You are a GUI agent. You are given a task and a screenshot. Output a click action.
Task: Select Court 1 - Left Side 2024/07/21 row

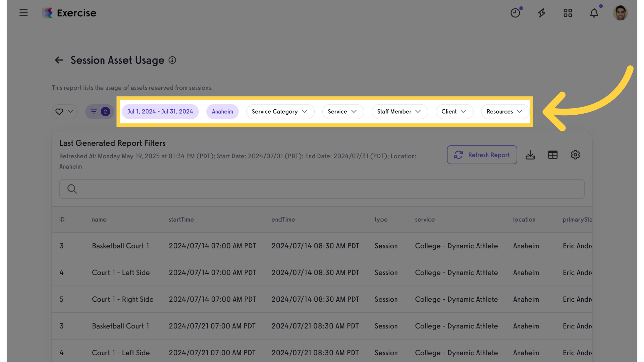coord(322,351)
